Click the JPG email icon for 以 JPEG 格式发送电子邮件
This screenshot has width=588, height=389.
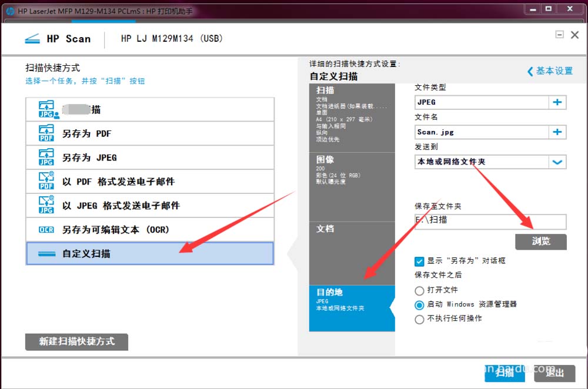[x=46, y=205]
